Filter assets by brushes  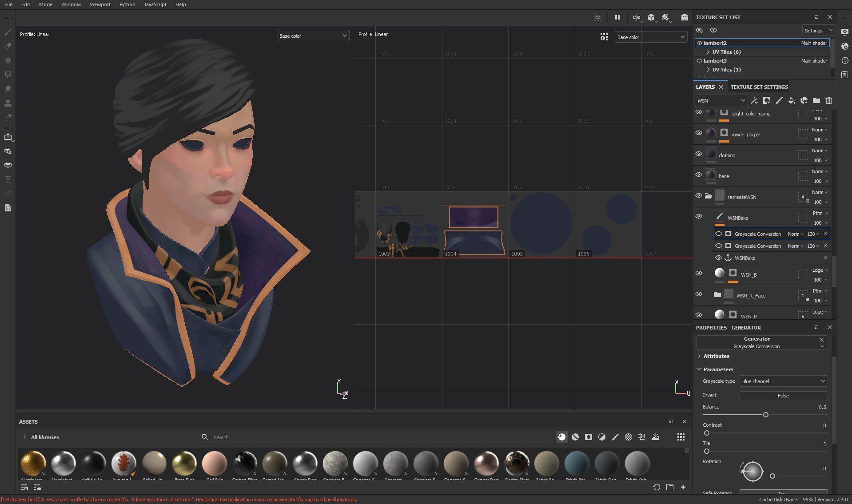click(615, 437)
